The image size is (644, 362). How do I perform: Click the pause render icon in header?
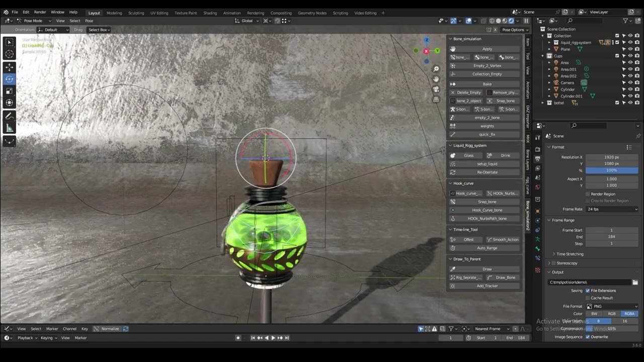[x=526, y=21]
